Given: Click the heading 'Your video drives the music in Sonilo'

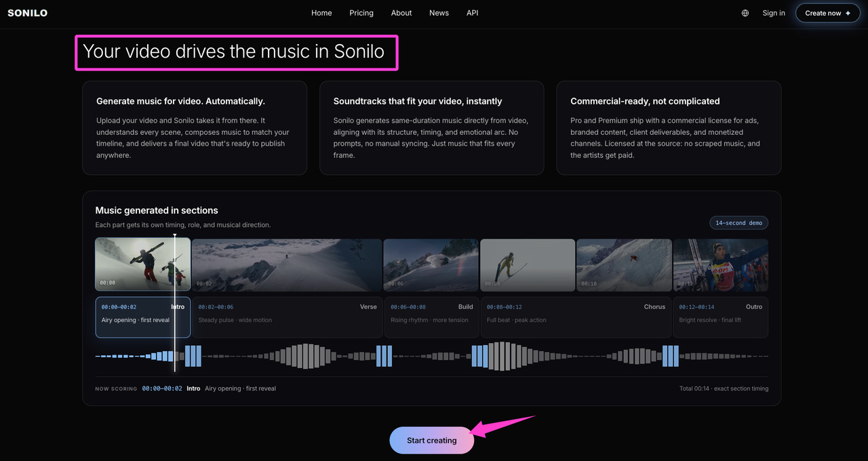Looking at the screenshot, I should tap(234, 52).
